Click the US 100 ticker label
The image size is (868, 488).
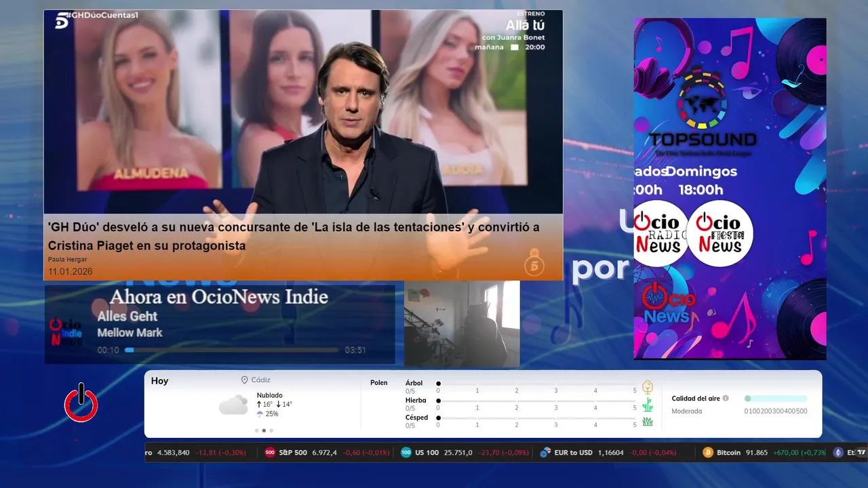tap(427, 452)
